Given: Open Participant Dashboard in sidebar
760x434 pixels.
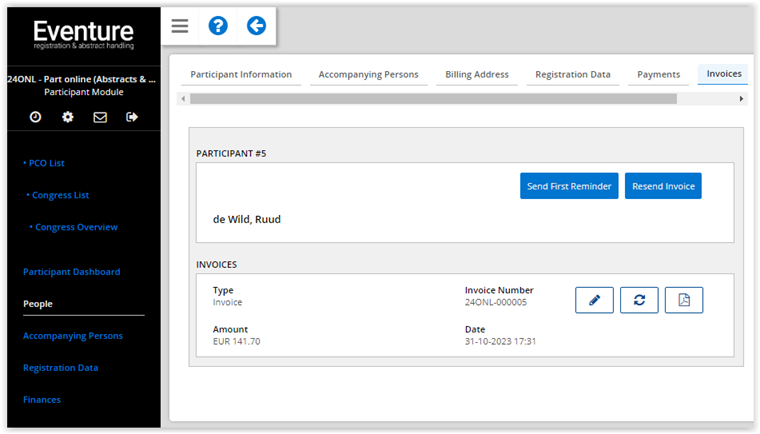Looking at the screenshot, I should pos(72,272).
